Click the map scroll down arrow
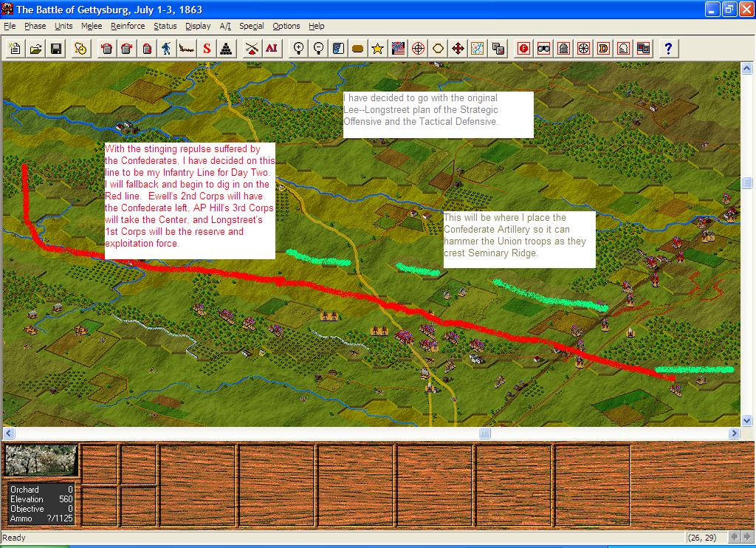756x548 pixels. point(747,420)
